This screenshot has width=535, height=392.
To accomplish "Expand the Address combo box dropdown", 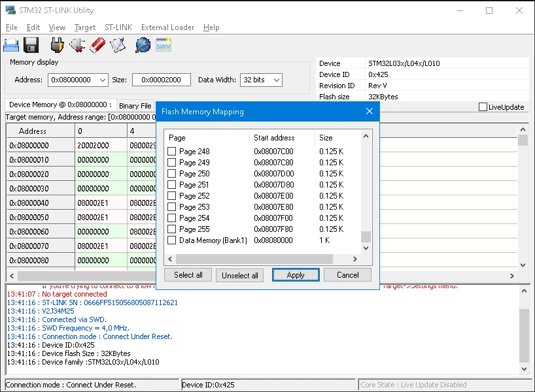I will (103, 80).
